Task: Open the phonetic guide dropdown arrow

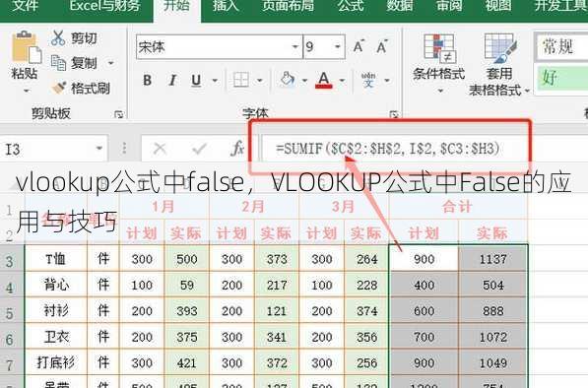Action: pos(387,80)
